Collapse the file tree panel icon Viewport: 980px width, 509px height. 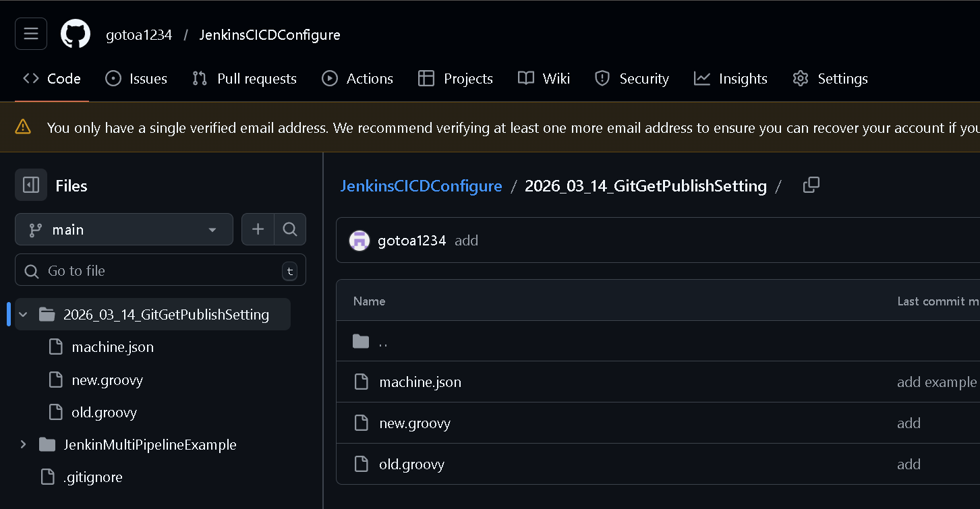click(x=31, y=185)
